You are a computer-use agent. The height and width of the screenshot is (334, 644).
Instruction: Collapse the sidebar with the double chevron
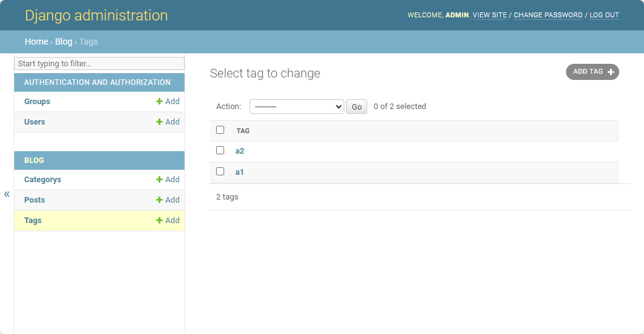pos(7,194)
